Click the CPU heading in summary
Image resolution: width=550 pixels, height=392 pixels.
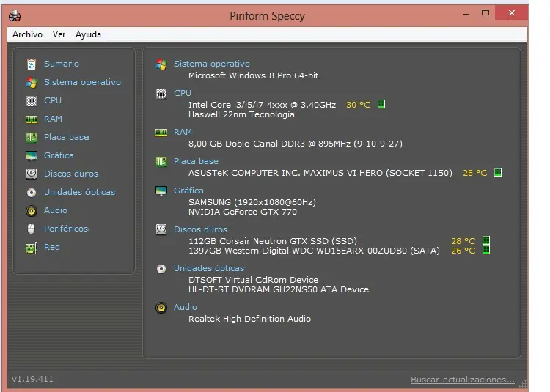(183, 93)
